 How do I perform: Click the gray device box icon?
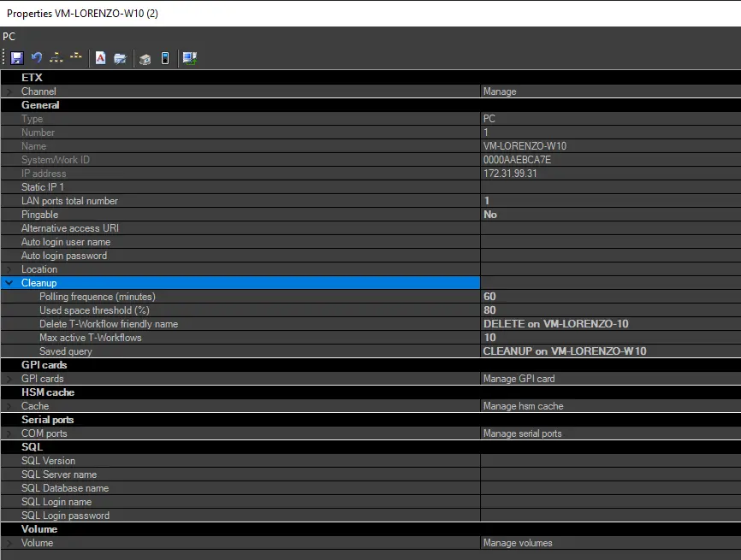coord(145,58)
